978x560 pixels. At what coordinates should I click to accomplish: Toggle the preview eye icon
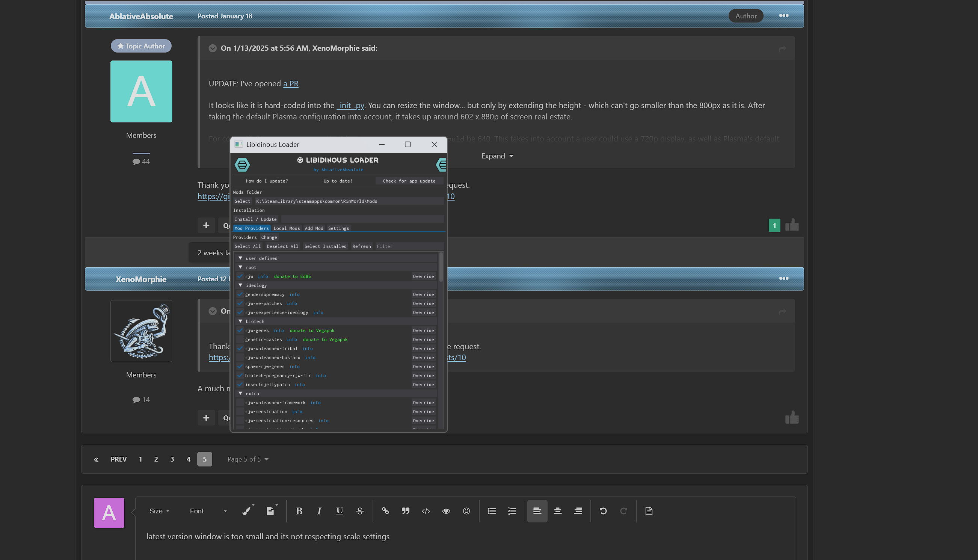pyautogui.click(x=446, y=511)
